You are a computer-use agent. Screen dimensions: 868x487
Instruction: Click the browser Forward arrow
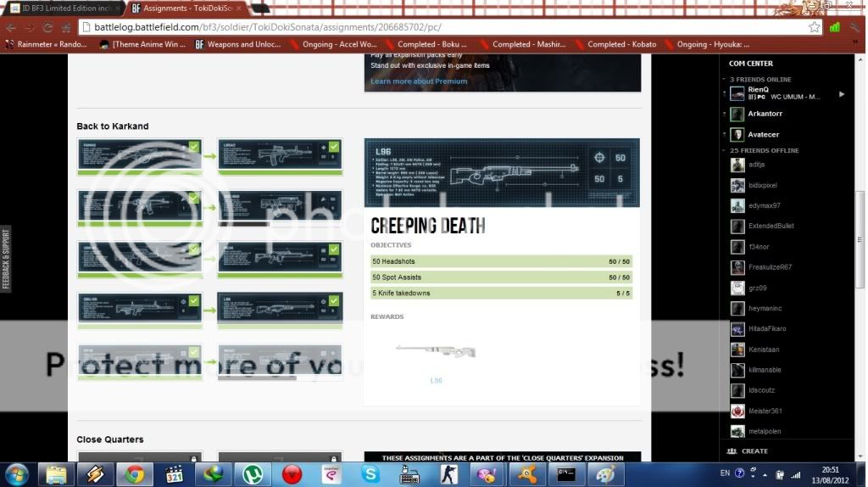point(29,27)
